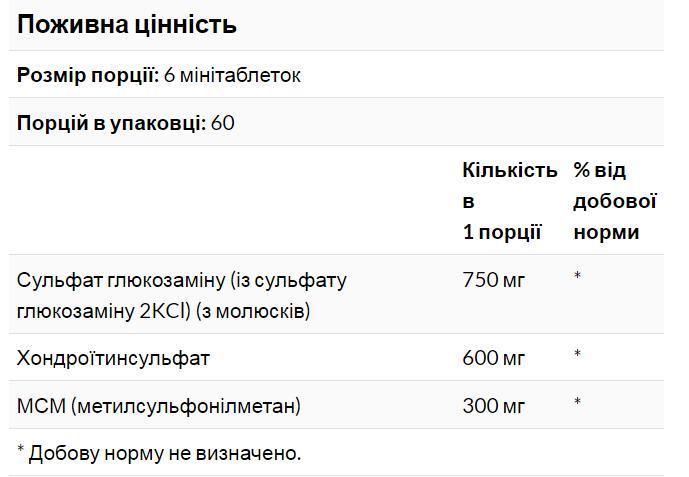Select the "Порцій в упаковці:" label
The height and width of the screenshot is (477, 689).
(112, 123)
